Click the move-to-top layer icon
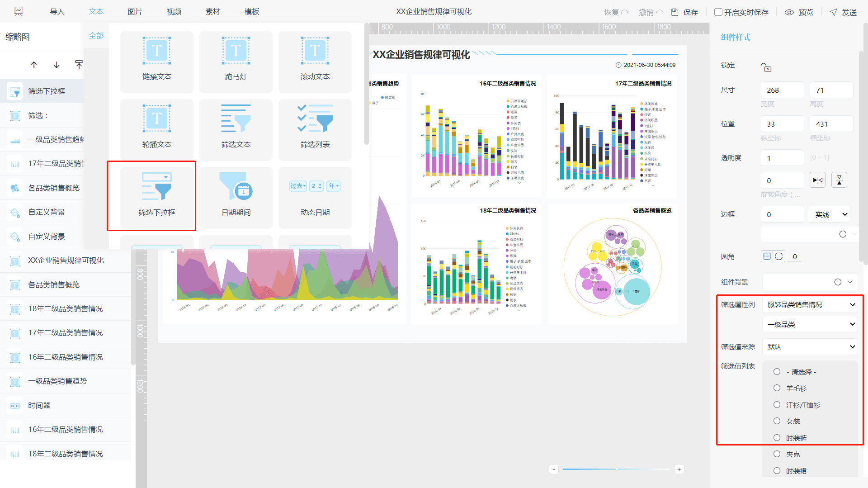 click(x=79, y=65)
